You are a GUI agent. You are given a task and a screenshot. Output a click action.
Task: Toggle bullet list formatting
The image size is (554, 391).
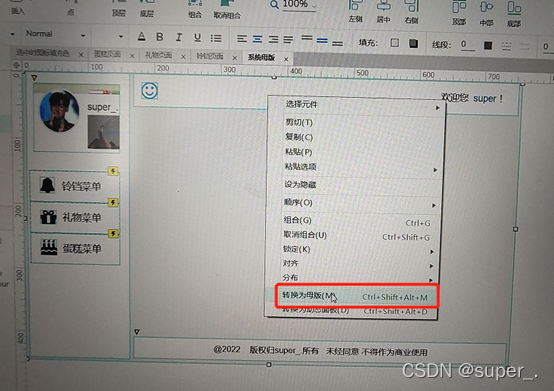(216, 38)
